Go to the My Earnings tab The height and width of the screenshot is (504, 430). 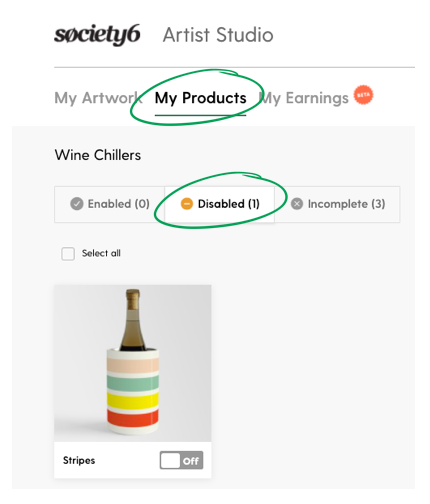coord(304,98)
